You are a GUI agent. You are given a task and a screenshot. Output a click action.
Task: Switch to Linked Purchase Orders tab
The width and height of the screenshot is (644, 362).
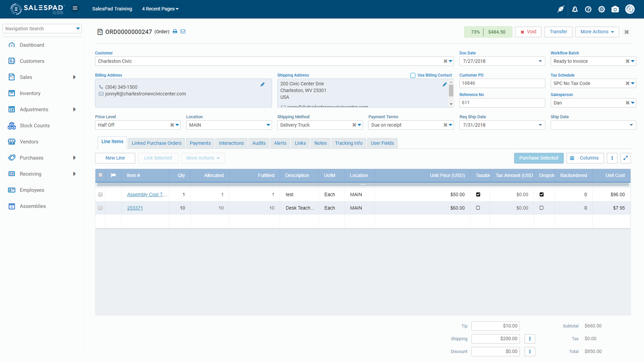click(157, 143)
